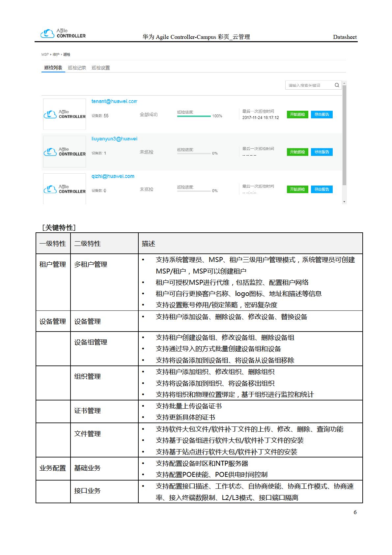Open the qizhi@huawei.com logo thumbnail
Viewport: 392px width, 555px height.
pos(65,189)
